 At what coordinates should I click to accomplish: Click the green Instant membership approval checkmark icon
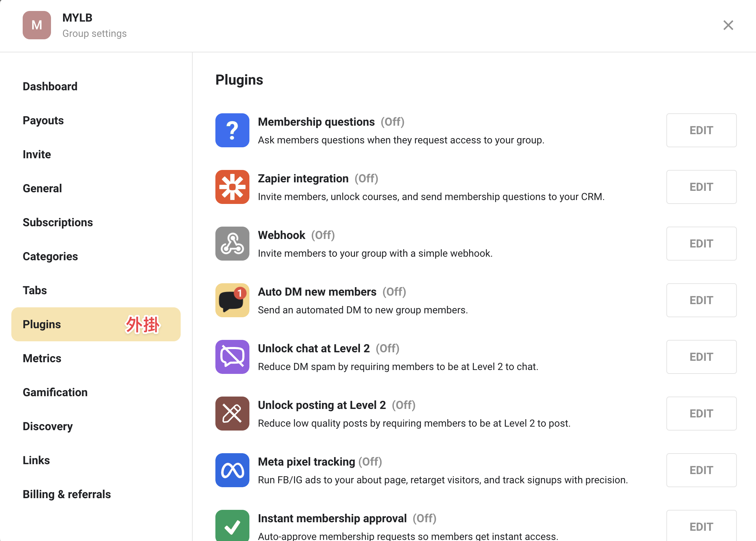click(232, 525)
